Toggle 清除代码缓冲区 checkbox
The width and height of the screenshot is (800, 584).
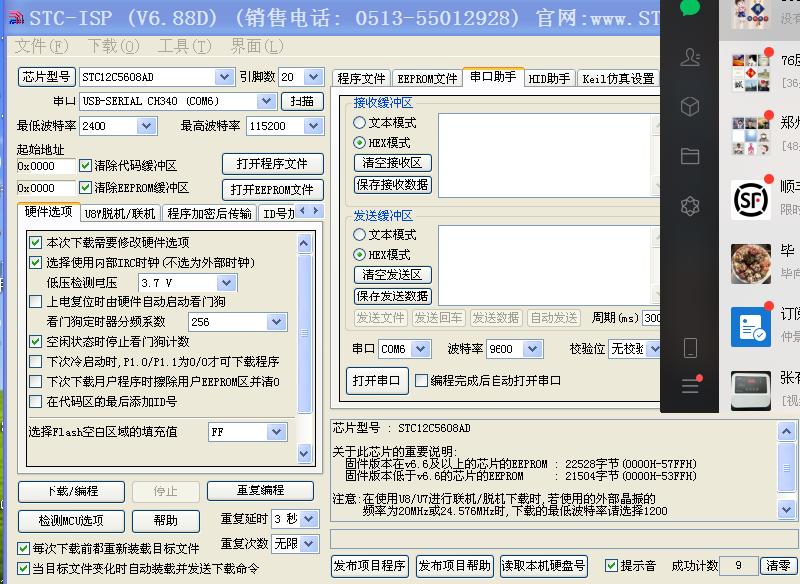coord(86,166)
